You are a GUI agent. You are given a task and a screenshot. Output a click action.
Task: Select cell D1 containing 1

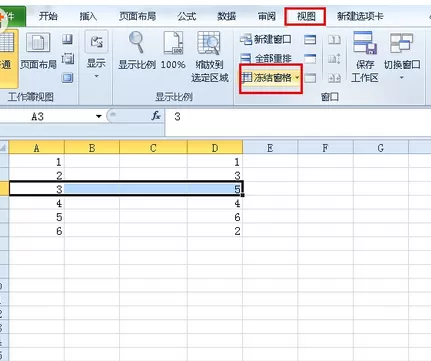coord(215,161)
